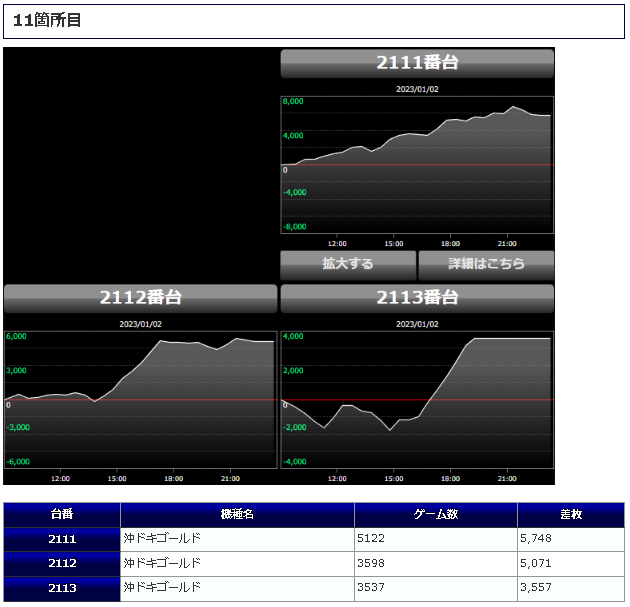This screenshot has height=607, width=630.
Task: Click the 8,000 axis label on 2111 graph
Action: [293, 101]
